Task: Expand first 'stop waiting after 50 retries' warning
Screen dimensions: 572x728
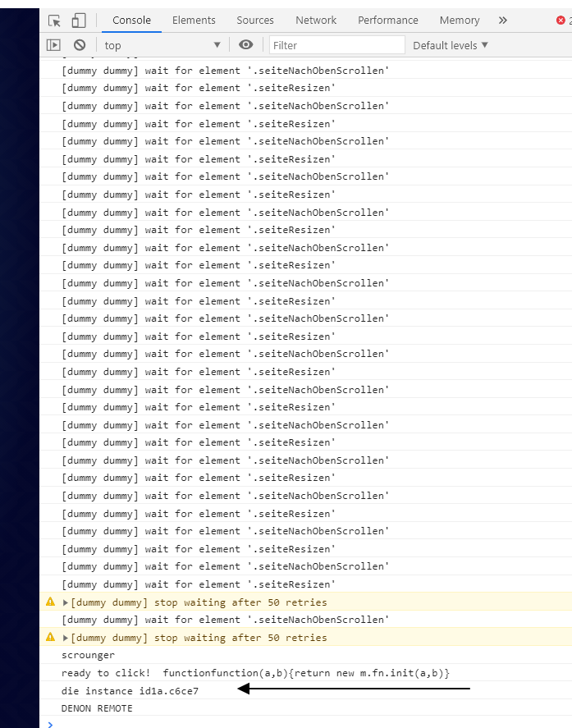Action: click(66, 602)
